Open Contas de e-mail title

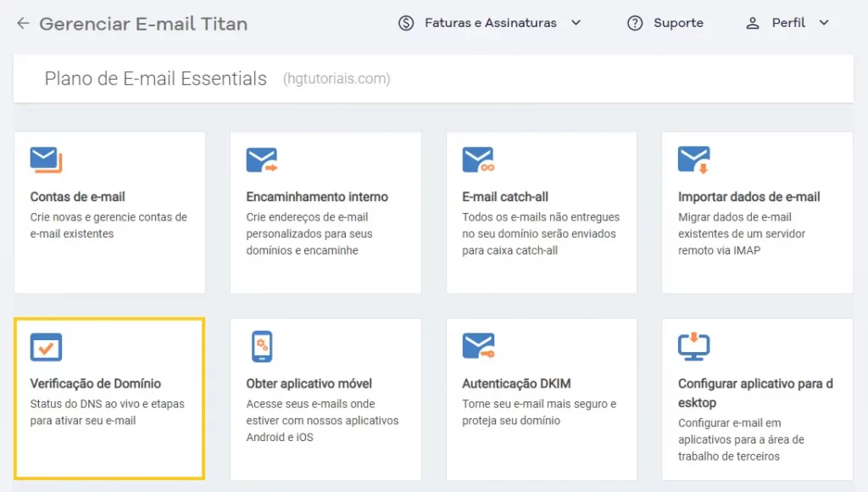pos(77,197)
